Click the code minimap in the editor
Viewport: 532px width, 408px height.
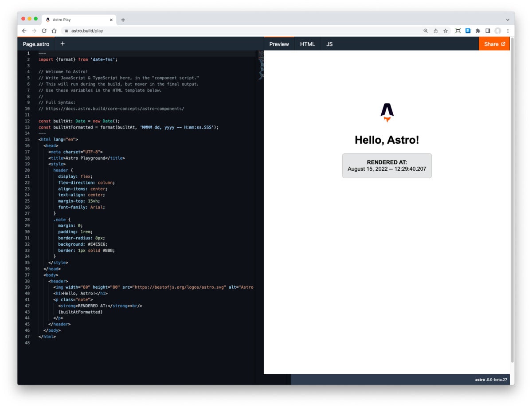[x=261, y=66]
